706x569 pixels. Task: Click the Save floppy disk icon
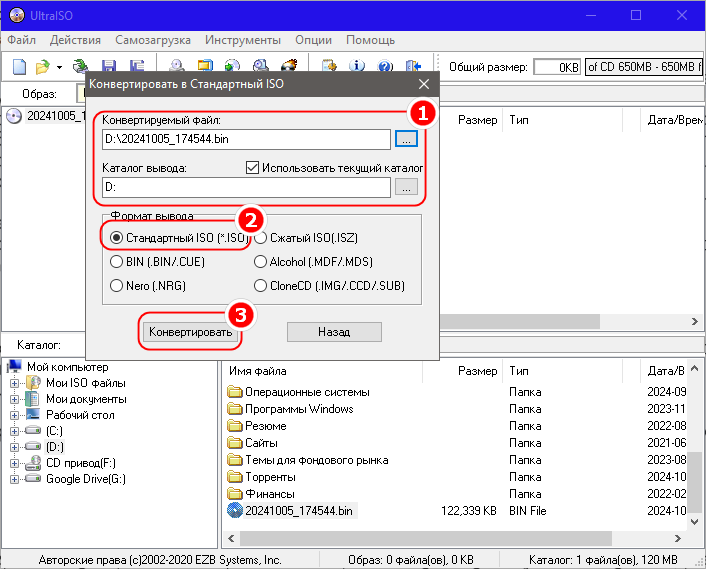pos(109,66)
